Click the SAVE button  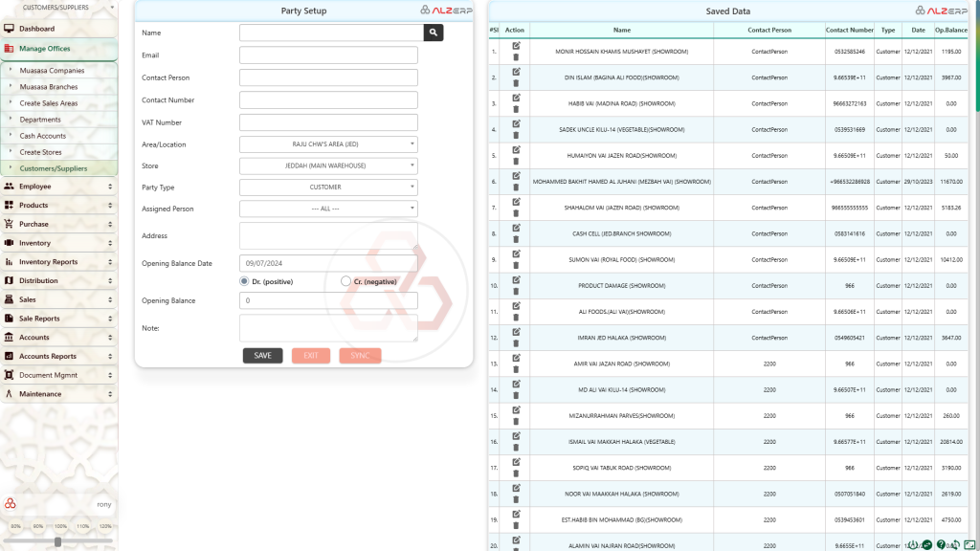click(262, 356)
